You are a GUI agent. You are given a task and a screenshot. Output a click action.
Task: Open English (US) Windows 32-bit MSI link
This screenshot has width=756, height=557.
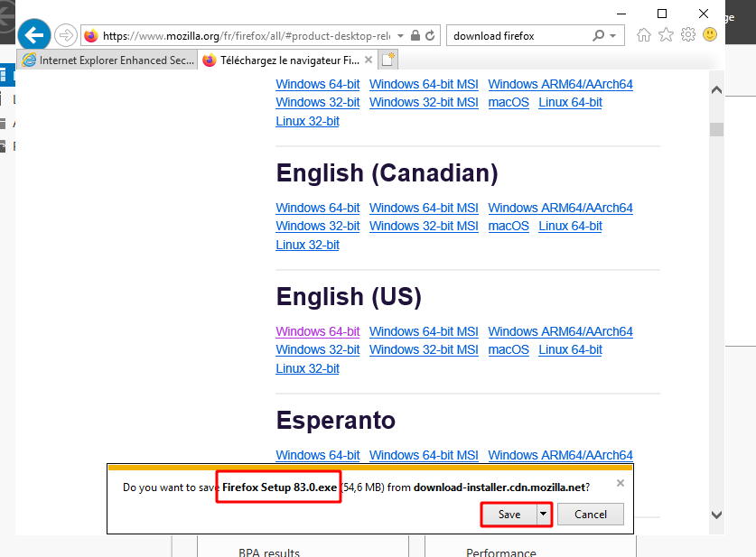pyautogui.click(x=424, y=349)
